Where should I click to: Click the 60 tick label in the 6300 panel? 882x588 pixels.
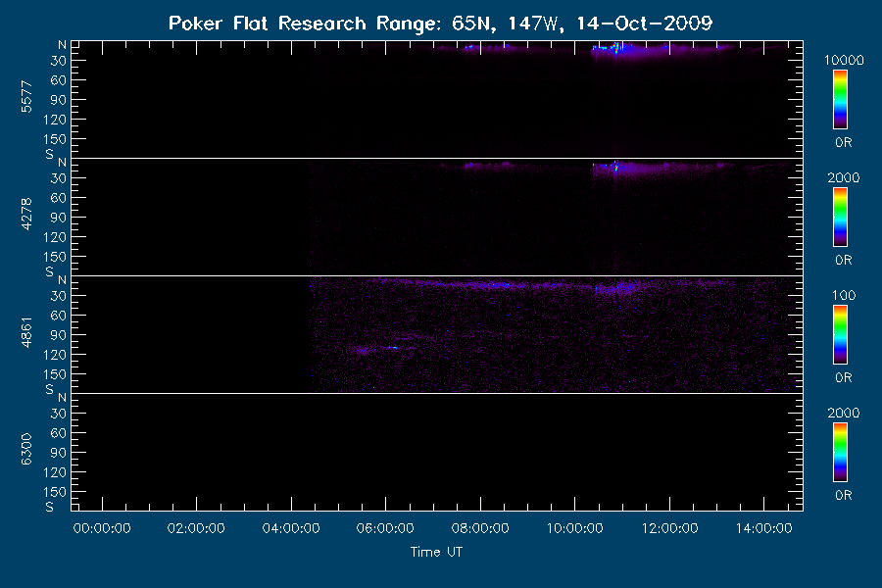(59, 433)
